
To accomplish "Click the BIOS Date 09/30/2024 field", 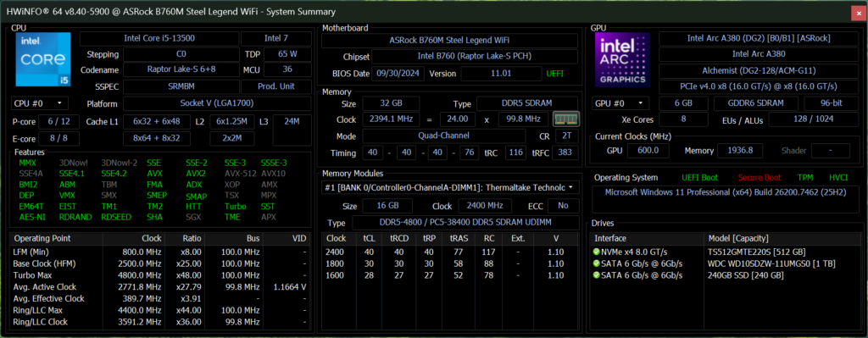I will coord(398,73).
